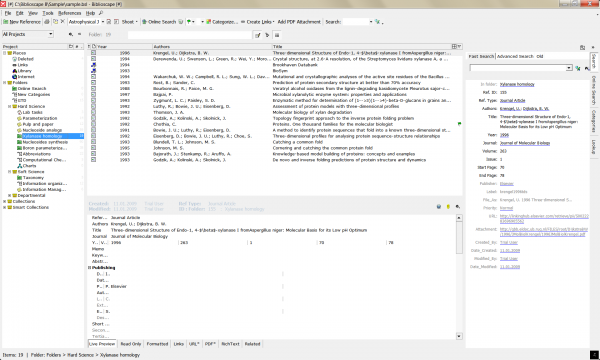Open the Help menu
The width and height of the screenshot is (600, 360).
point(90,13)
